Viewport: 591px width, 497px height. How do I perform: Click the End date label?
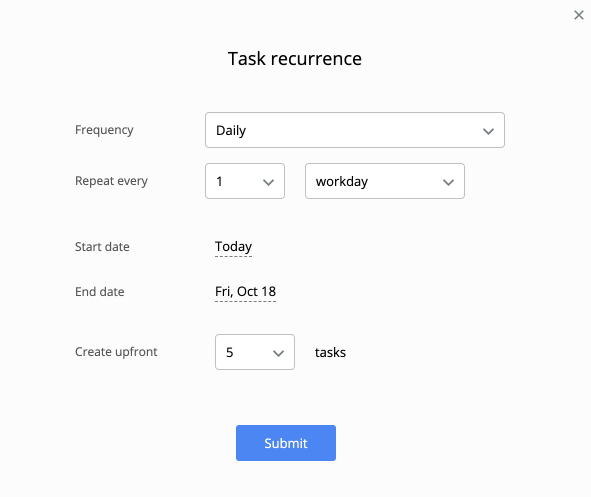pos(100,292)
